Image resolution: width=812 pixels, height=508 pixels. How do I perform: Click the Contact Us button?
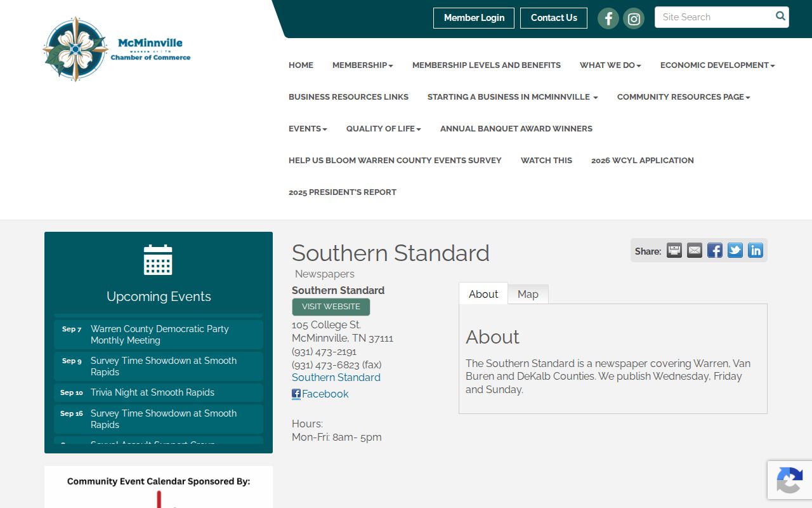tap(554, 18)
